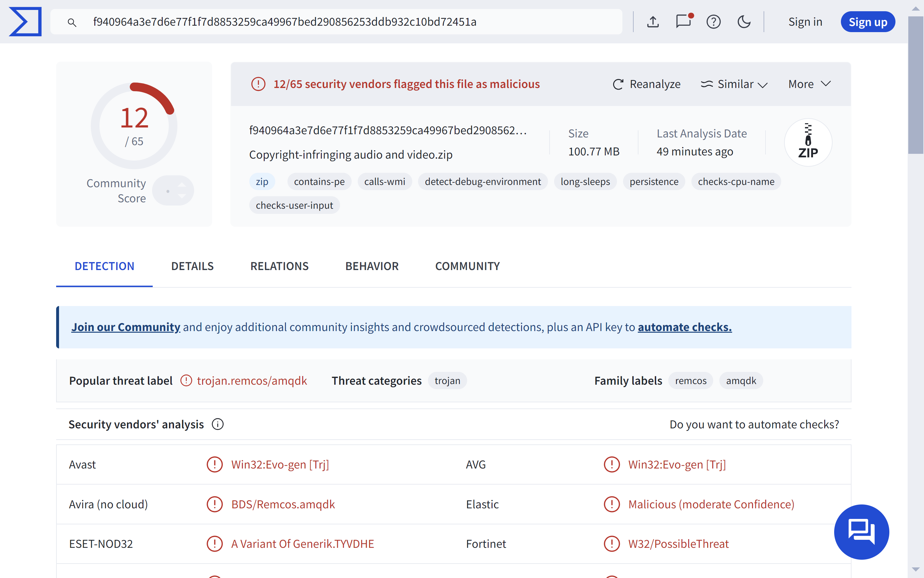Click the 49 minutes ago value
This screenshot has width=924, height=578.
tap(695, 151)
